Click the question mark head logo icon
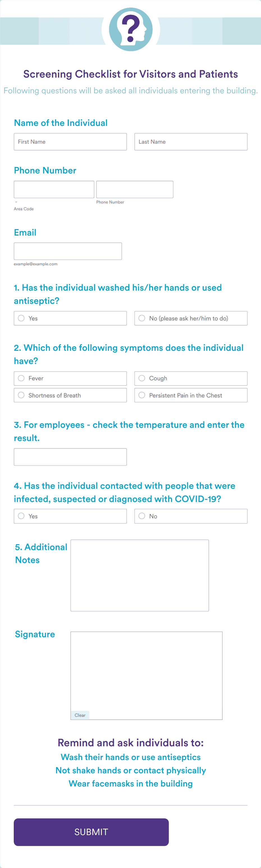This screenshot has height=868, width=261. (130, 29)
